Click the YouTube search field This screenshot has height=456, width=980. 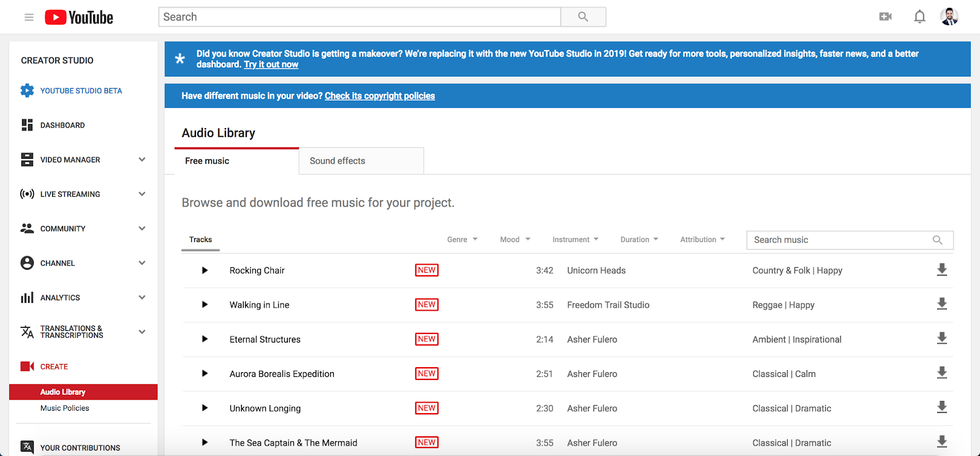click(x=360, y=17)
